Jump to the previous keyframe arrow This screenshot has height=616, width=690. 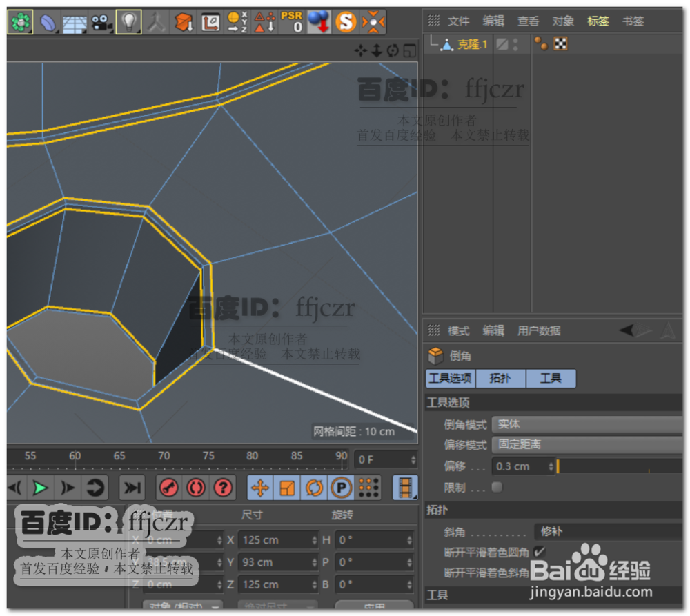[x=14, y=488]
